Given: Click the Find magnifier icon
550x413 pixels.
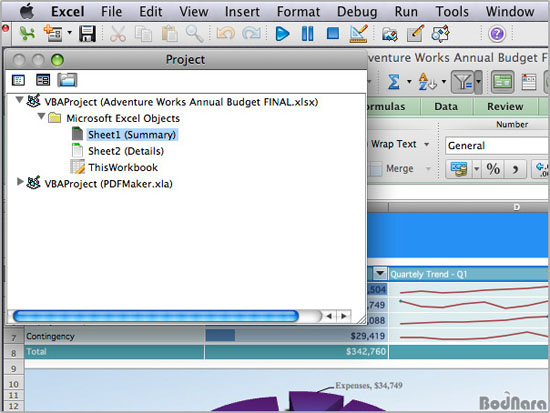Looking at the screenshot, I should (x=194, y=34).
